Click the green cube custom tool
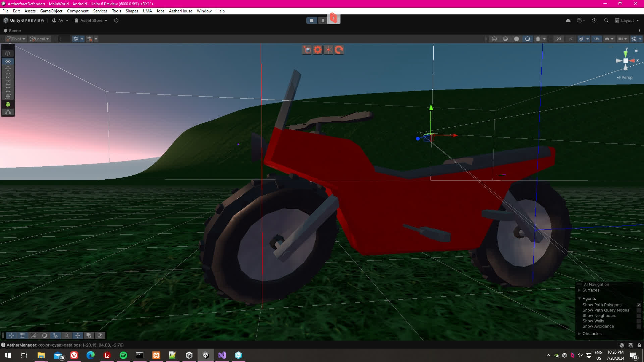This screenshot has height=362, width=644. [x=8, y=104]
